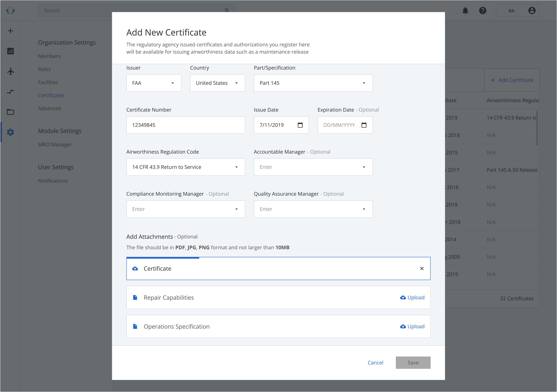Open the Issuer FAA dropdown
This screenshot has width=557, height=392.
click(x=154, y=83)
